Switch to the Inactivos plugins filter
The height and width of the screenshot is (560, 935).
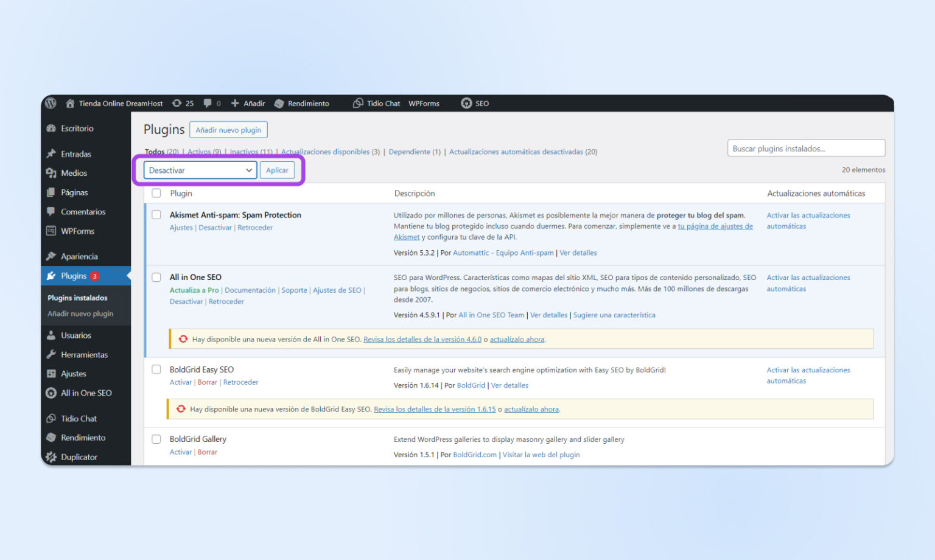(x=244, y=152)
